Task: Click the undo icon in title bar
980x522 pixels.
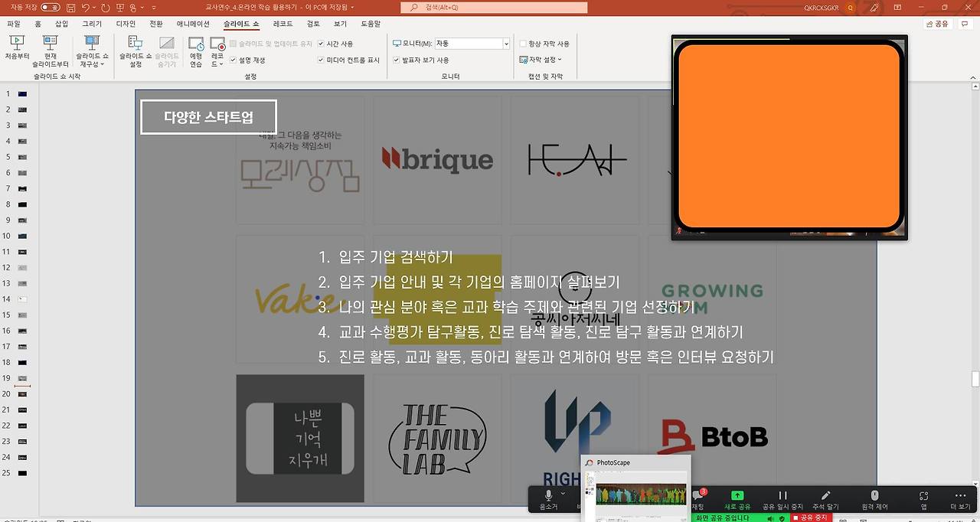Action: pos(85,7)
